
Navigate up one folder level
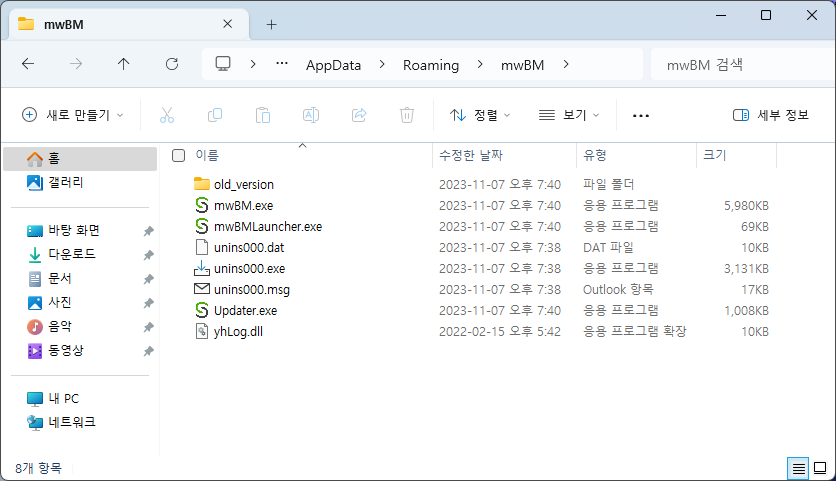point(124,65)
